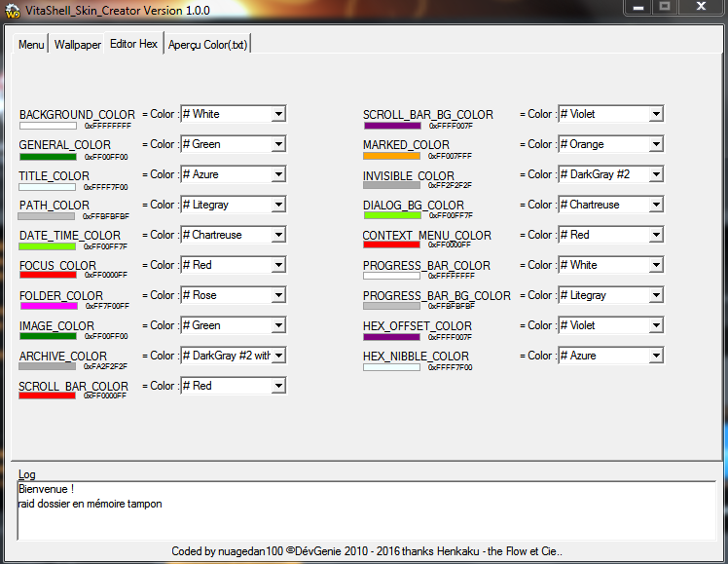Click inside the Log text box
This screenshot has width=728, height=564.
click(x=367, y=511)
